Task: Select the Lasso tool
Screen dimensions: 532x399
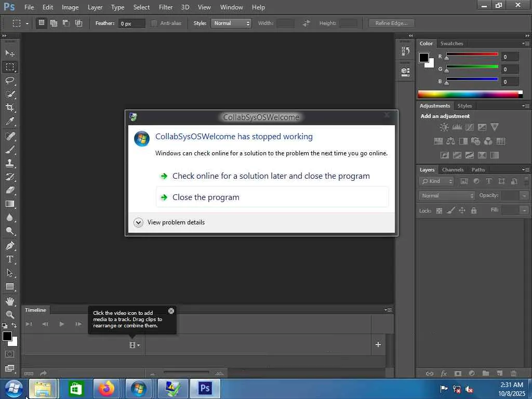Action: (10, 81)
